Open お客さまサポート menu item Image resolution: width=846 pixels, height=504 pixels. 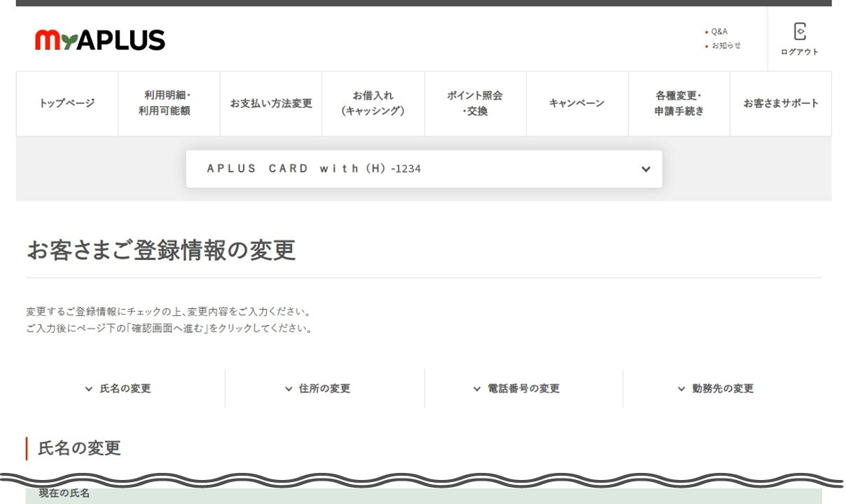[780, 103]
